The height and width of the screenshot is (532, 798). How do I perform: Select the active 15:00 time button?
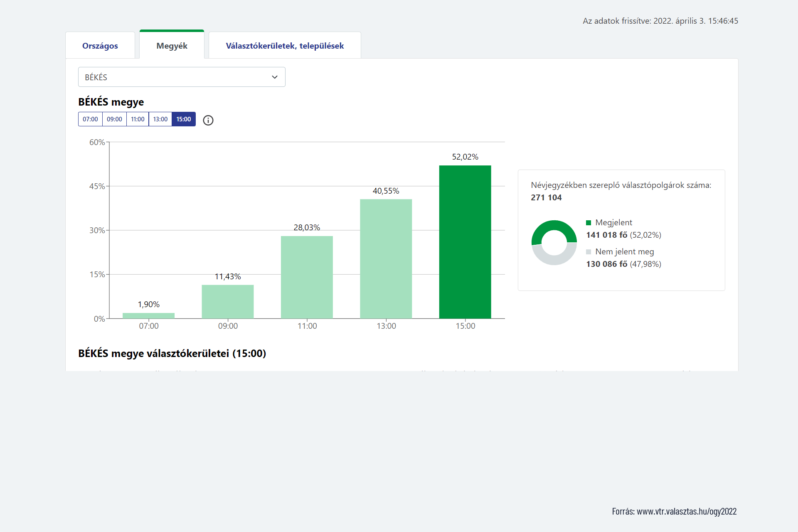pos(184,119)
